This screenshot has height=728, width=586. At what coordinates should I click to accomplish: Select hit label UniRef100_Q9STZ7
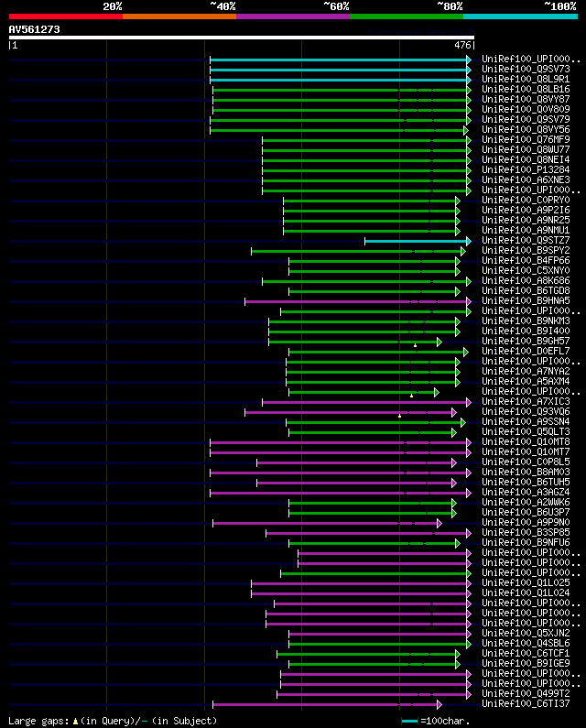pos(526,241)
